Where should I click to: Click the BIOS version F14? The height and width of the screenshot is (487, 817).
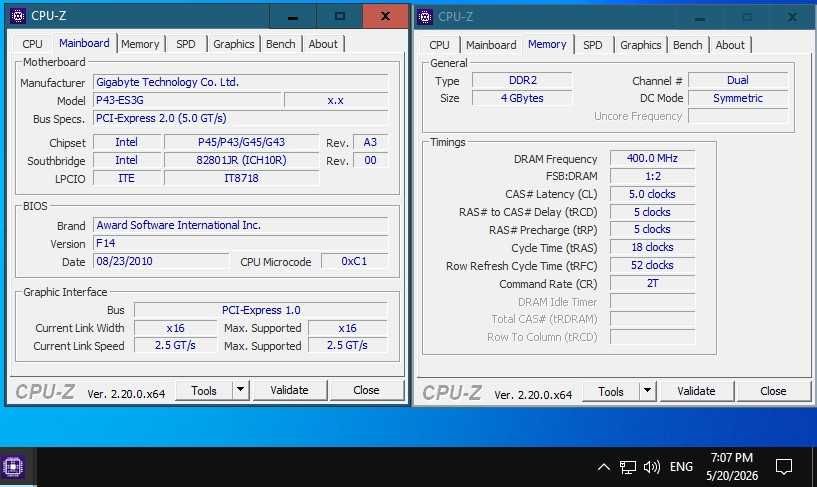240,243
